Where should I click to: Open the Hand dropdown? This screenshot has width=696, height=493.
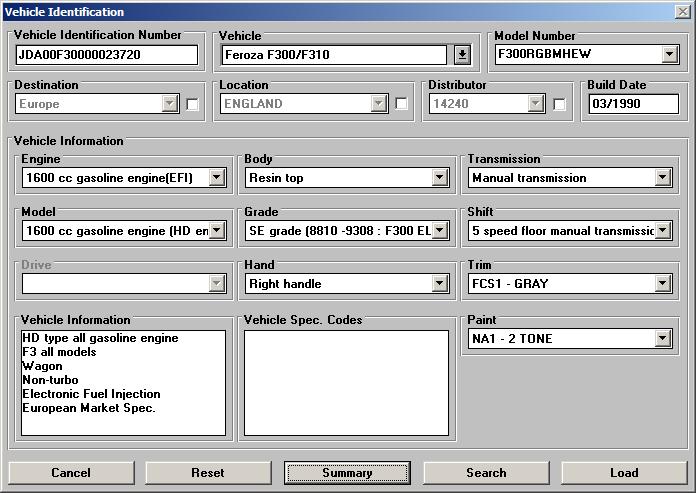tap(440, 284)
